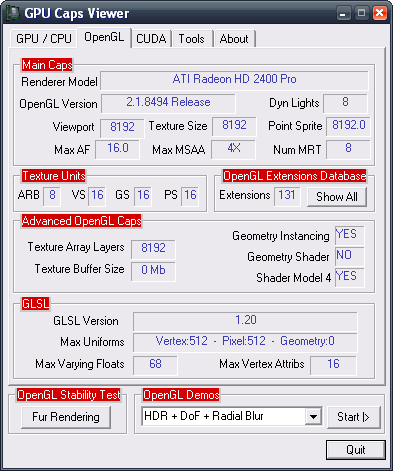The image size is (393, 471).
Task: Click the Renderer Model field ATI Radeon HD 2400 Pro
Action: pos(234,80)
